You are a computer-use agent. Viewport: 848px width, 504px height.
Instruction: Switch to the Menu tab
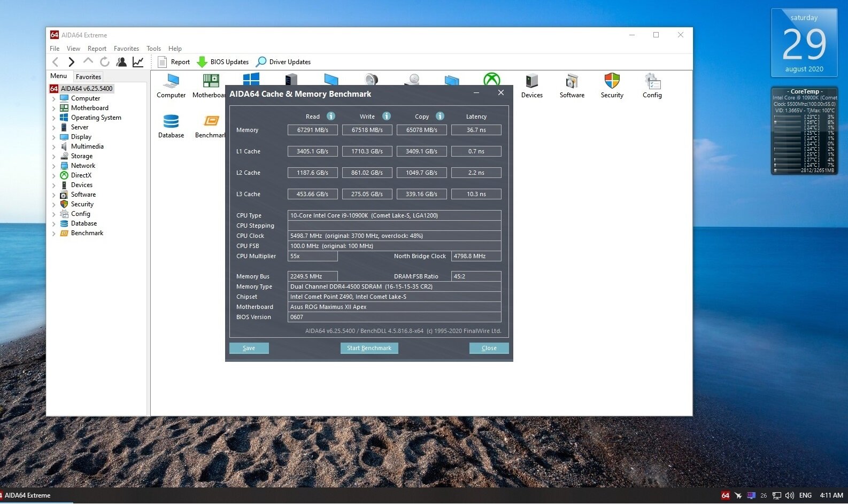59,76
